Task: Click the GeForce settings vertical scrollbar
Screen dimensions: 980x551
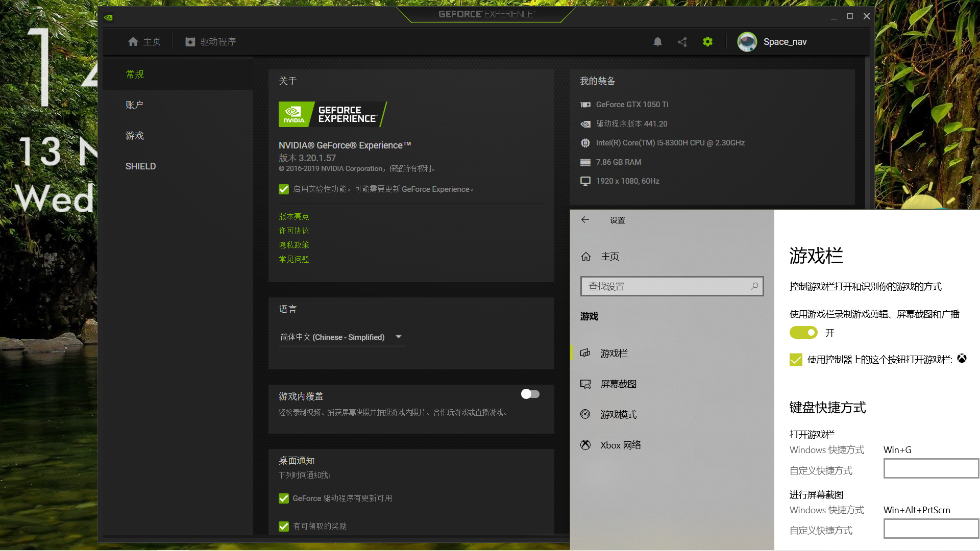Action: coord(867,133)
